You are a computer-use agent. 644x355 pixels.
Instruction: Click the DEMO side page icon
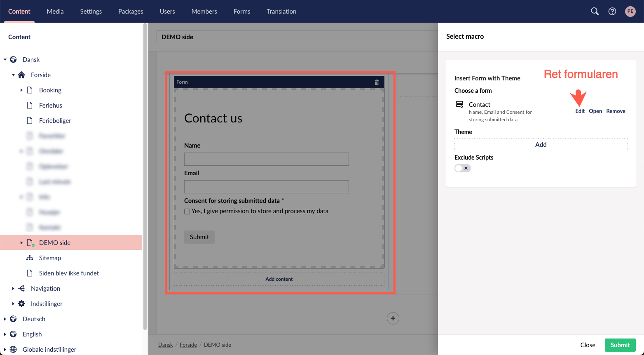tap(30, 243)
